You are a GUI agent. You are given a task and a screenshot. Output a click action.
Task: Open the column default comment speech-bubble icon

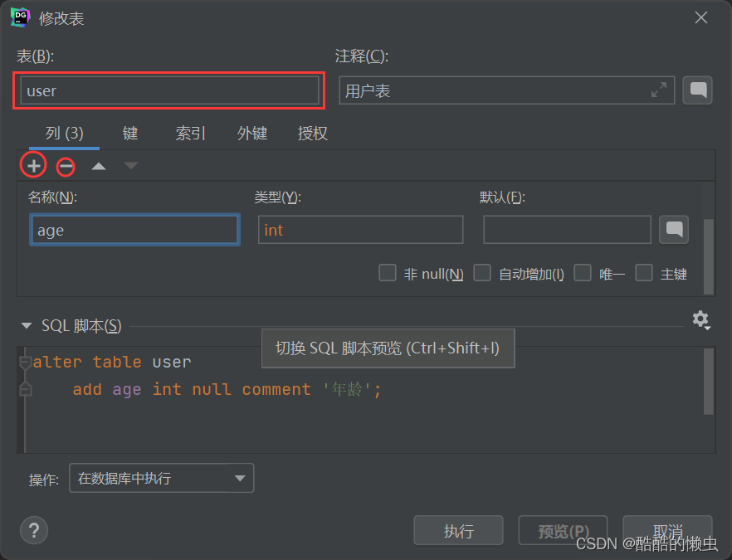click(674, 229)
